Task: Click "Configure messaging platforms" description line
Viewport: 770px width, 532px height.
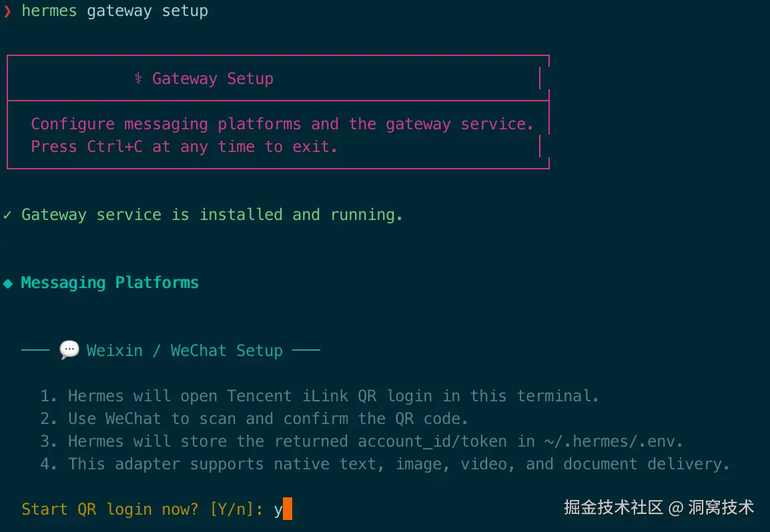Action: coord(282,124)
